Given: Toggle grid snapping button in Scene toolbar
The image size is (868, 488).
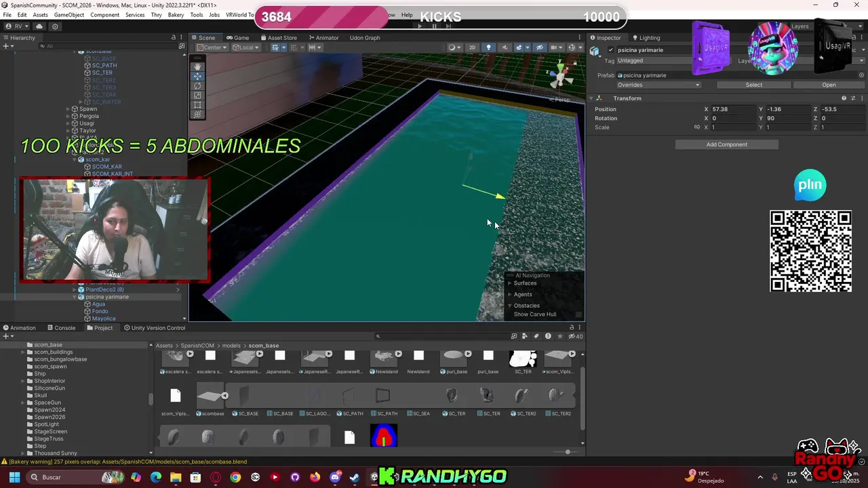Looking at the screenshot, I should pos(294,47).
